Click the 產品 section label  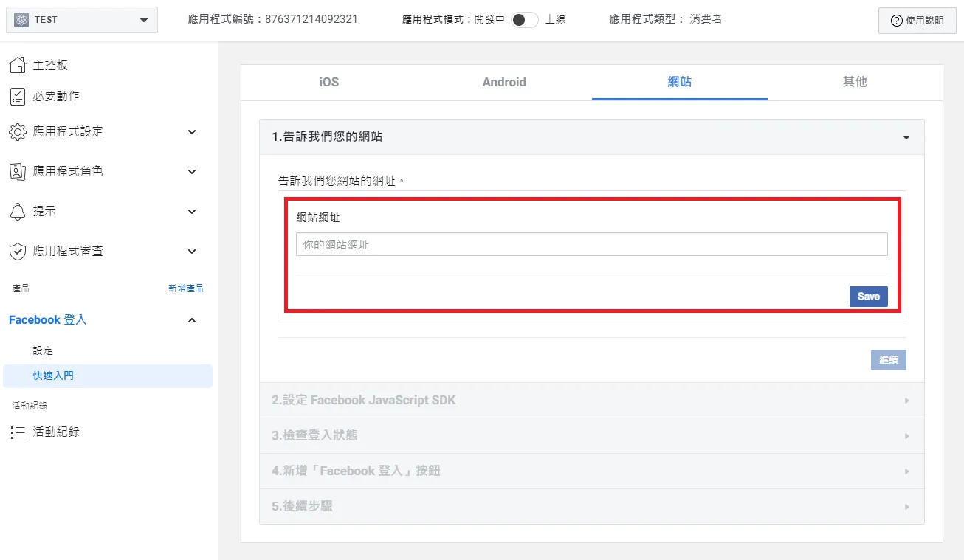click(x=21, y=288)
